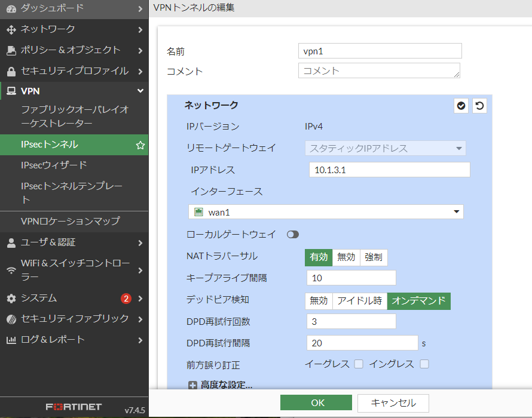This screenshot has height=418, width=532.
Task: Expand the ポリシー＆オブジェクト chevron
Action: (x=140, y=51)
